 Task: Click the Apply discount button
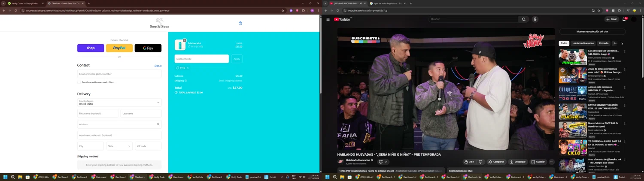pyautogui.click(x=237, y=59)
